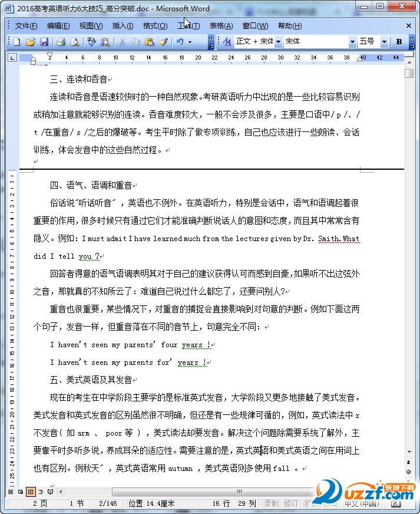Toggle bold formatting
420x514 pixels.
click(399, 42)
